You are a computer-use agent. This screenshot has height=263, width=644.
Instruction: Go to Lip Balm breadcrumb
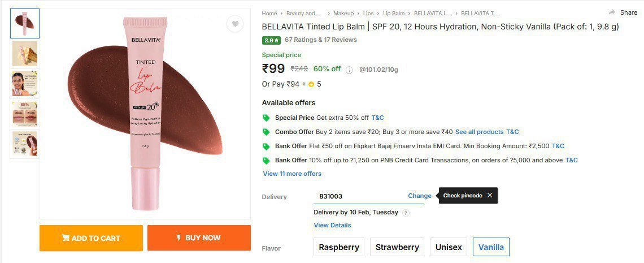point(394,14)
